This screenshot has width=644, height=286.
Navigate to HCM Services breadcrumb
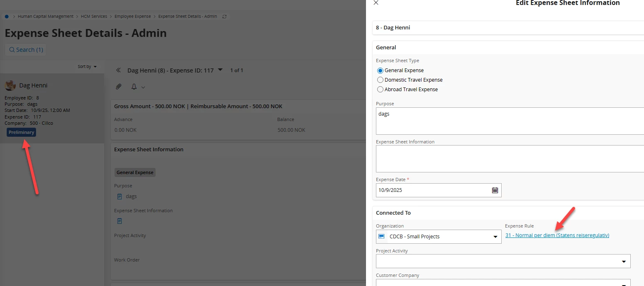pos(94,17)
